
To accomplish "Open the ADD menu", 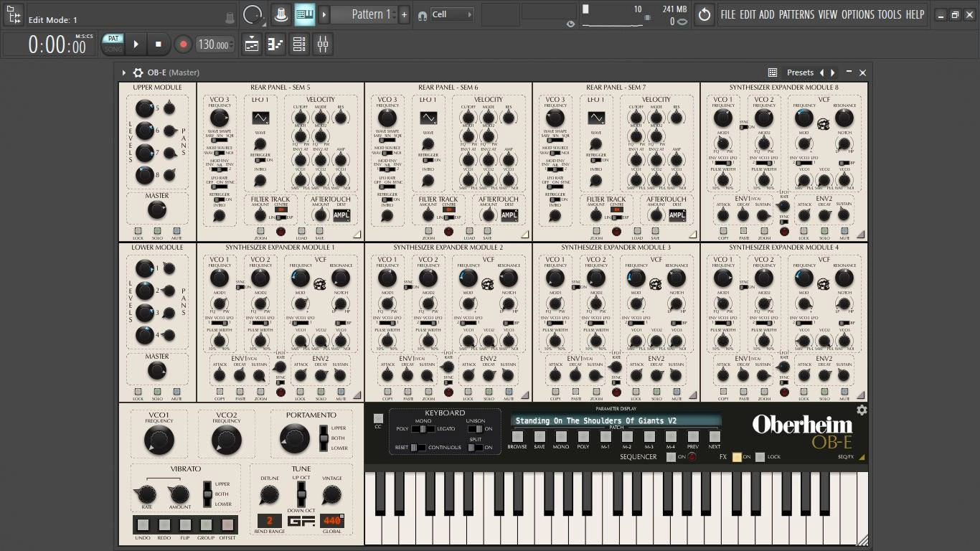I will click(x=767, y=14).
